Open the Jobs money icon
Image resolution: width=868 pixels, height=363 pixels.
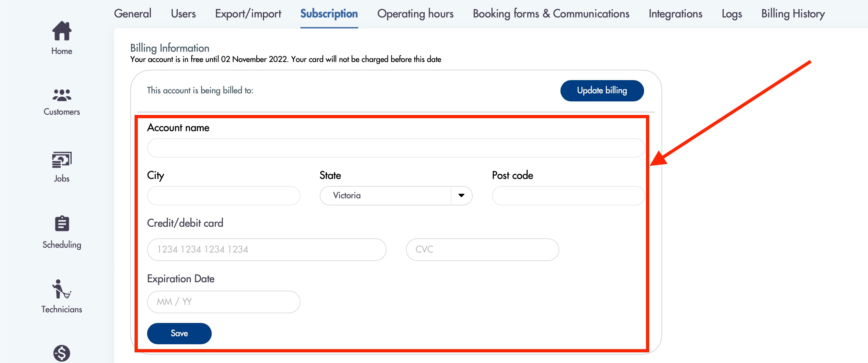(x=62, y=160)
